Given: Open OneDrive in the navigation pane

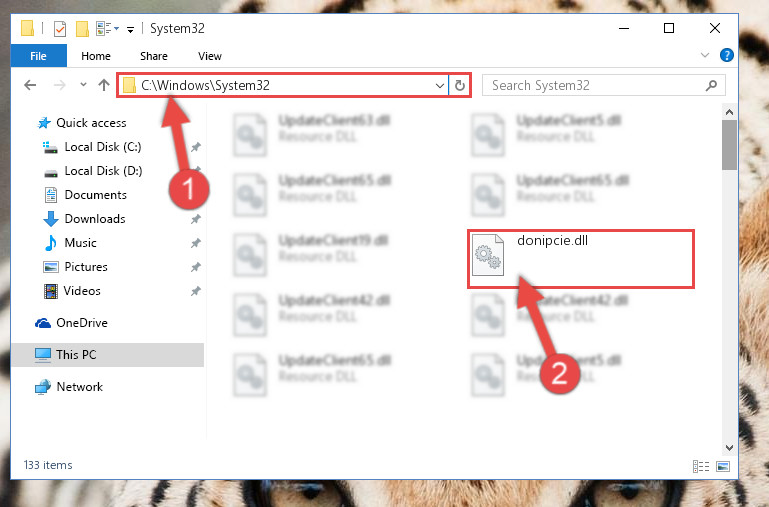Looking at the screenshot, I should point(81,323).
